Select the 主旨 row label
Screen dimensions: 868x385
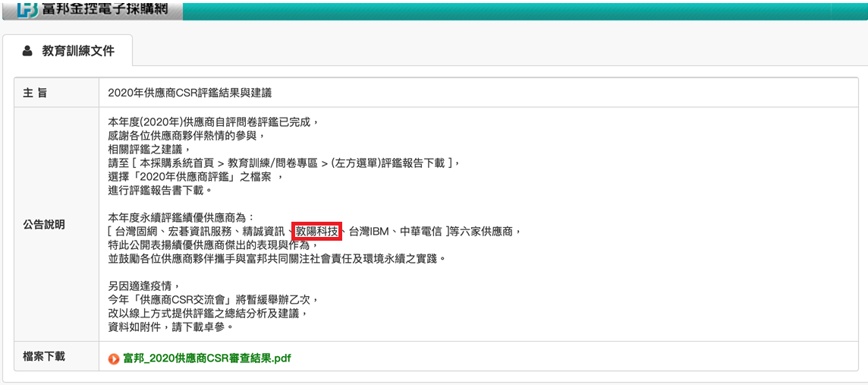[35, 93]
